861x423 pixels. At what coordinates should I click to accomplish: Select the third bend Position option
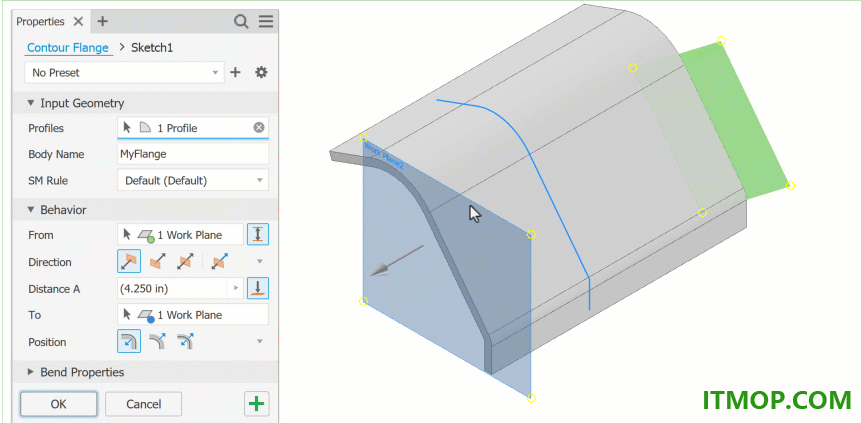pyautogui.click(x=185, y=342)
